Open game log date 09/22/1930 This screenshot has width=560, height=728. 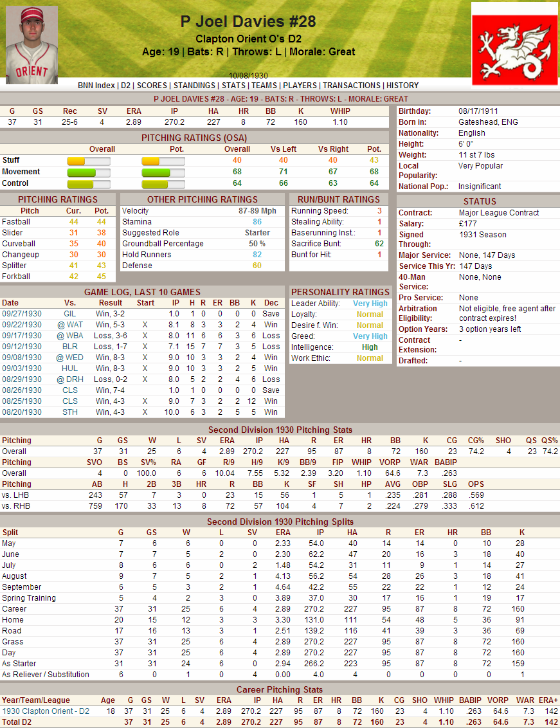(x=22, y=325)
